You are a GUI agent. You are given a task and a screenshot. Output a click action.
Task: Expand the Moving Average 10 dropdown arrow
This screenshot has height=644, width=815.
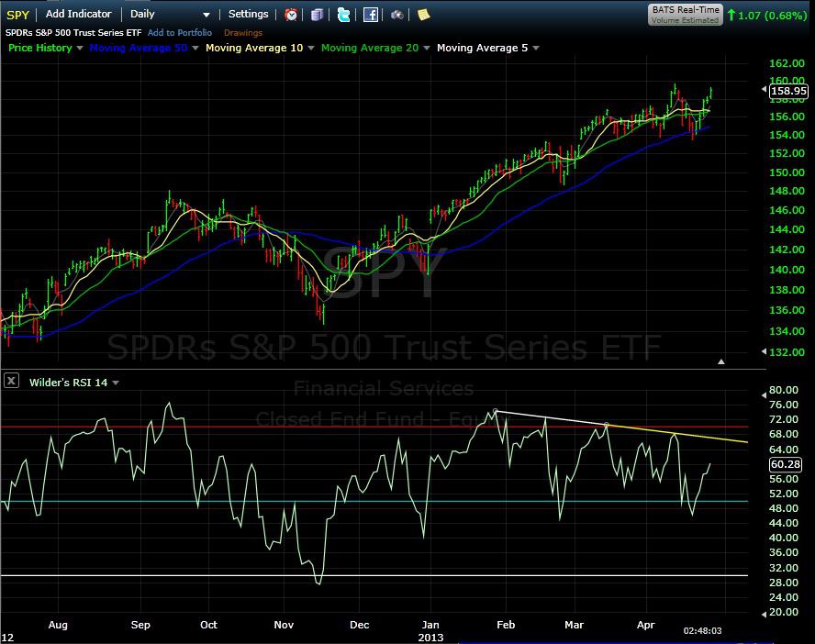(311, 48)
